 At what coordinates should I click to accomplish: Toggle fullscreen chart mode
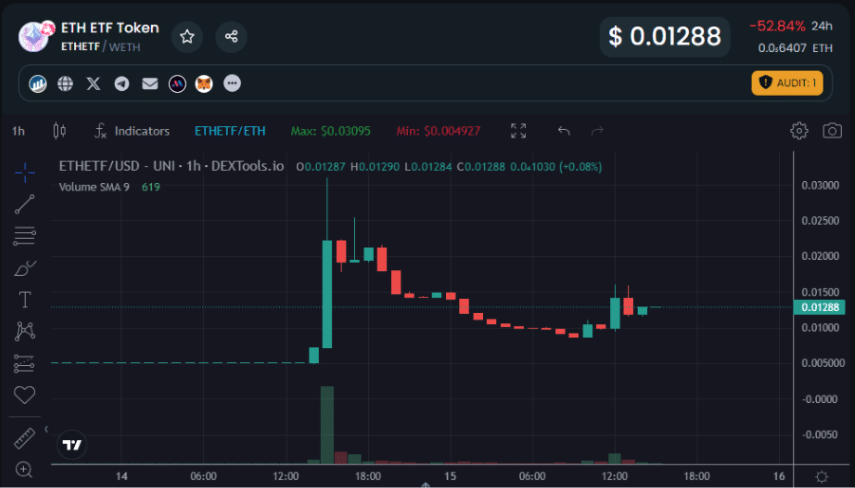pos(518,131)
